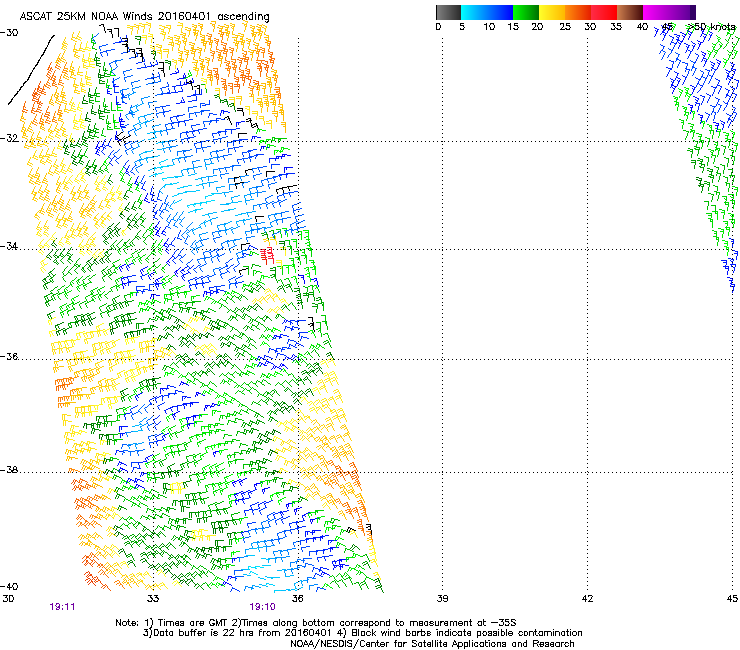The width and height of the screenshot is (740, 650).
Task: Click the gray 0-5 knots legend segment
Action: coord(448,12)
